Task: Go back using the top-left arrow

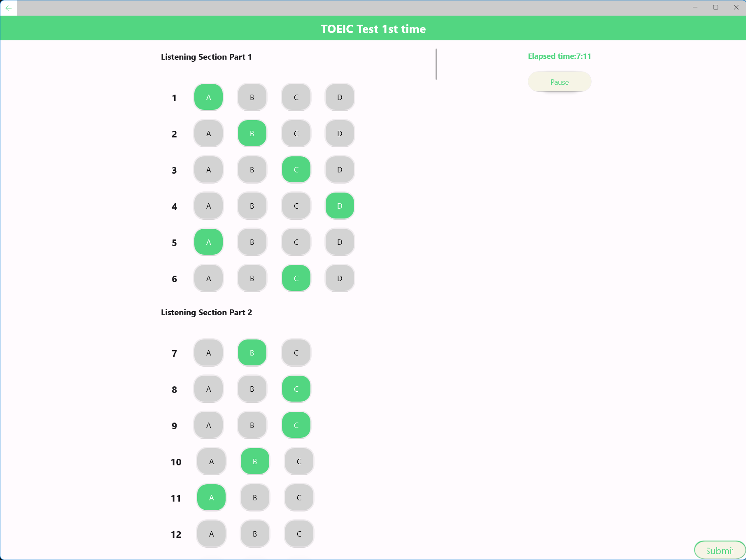Action: coord(9,8)
